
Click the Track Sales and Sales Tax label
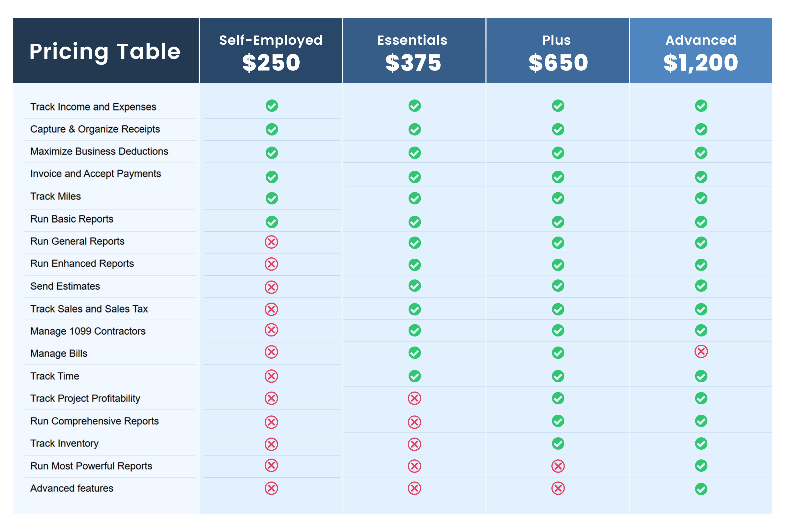pyautogui.click(x=89, y=309)
